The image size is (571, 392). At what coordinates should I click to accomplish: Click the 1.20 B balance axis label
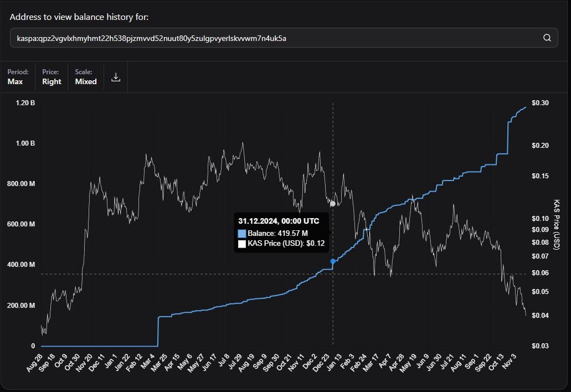(25, 103)
